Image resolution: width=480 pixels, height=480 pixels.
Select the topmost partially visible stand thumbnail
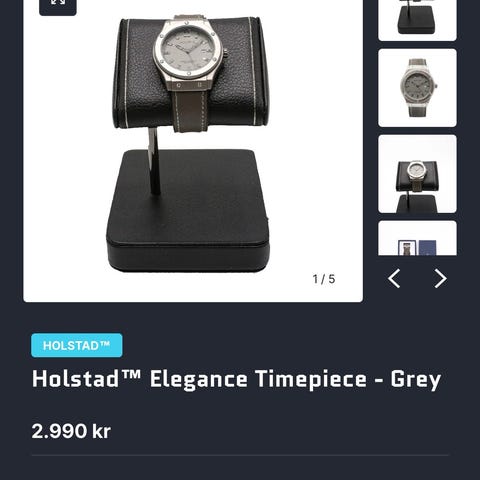[417, 20]
